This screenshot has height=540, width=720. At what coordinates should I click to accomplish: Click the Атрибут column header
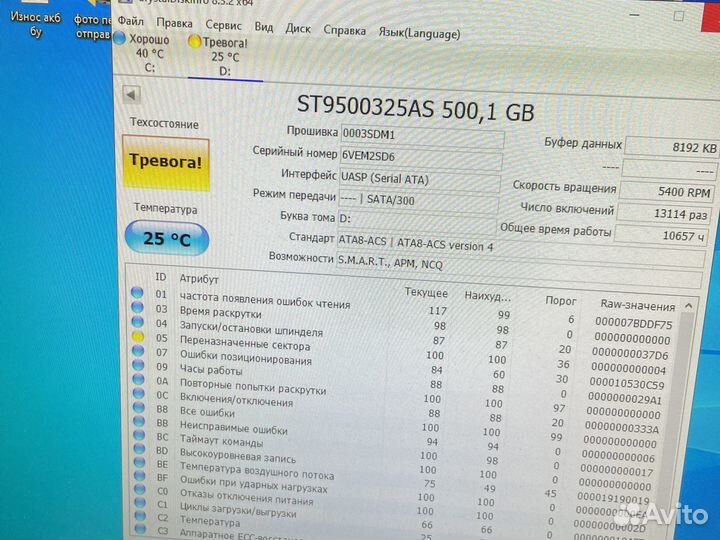[199, 279]
